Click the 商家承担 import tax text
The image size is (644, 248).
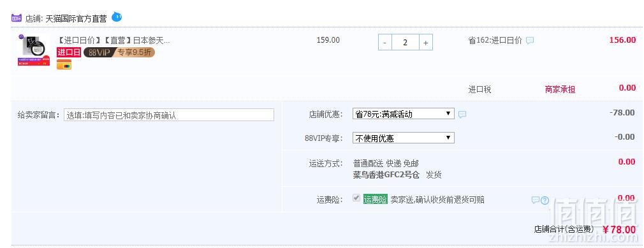tap(560, 89)
